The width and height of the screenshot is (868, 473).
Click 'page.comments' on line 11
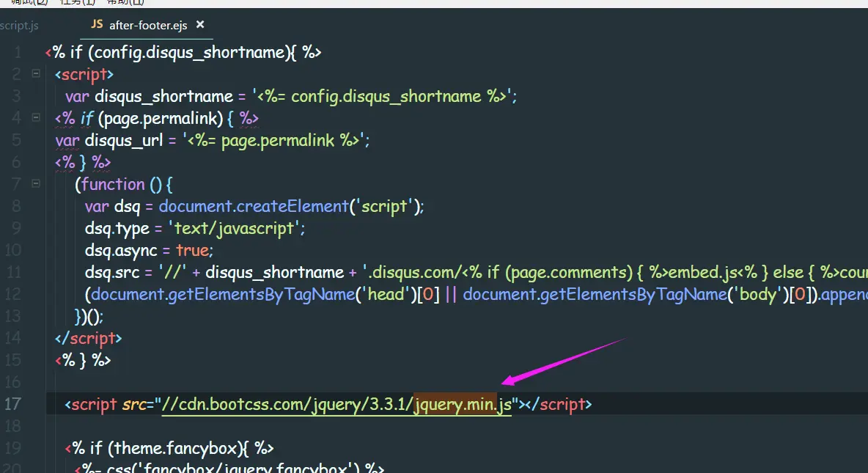[x=568, y=273]
